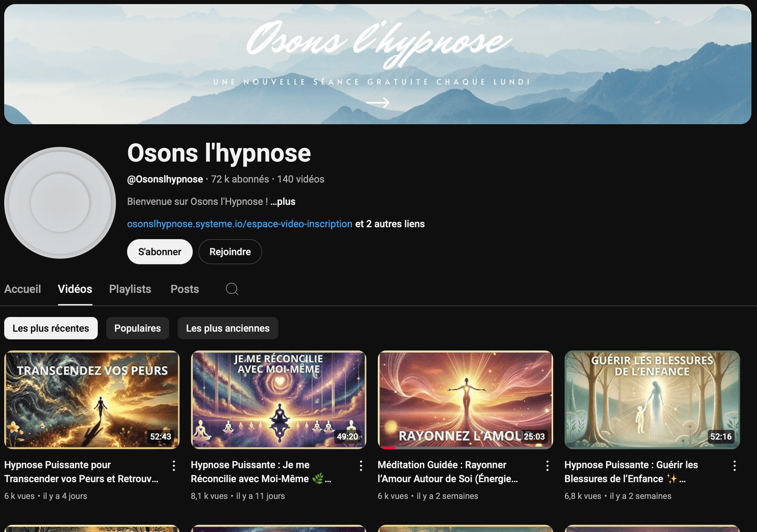Click the '72 k abonnés' subscriber count
This screenshot has height=532, width=757.
240,179
